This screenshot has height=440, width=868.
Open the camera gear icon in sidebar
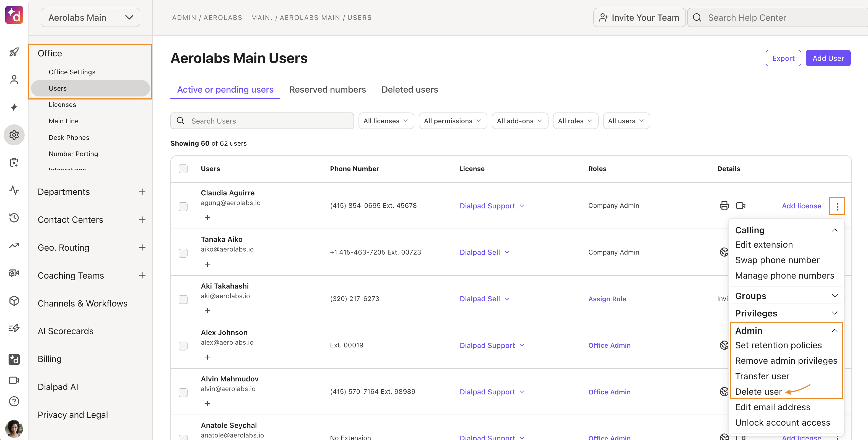[x=14, y=273]
